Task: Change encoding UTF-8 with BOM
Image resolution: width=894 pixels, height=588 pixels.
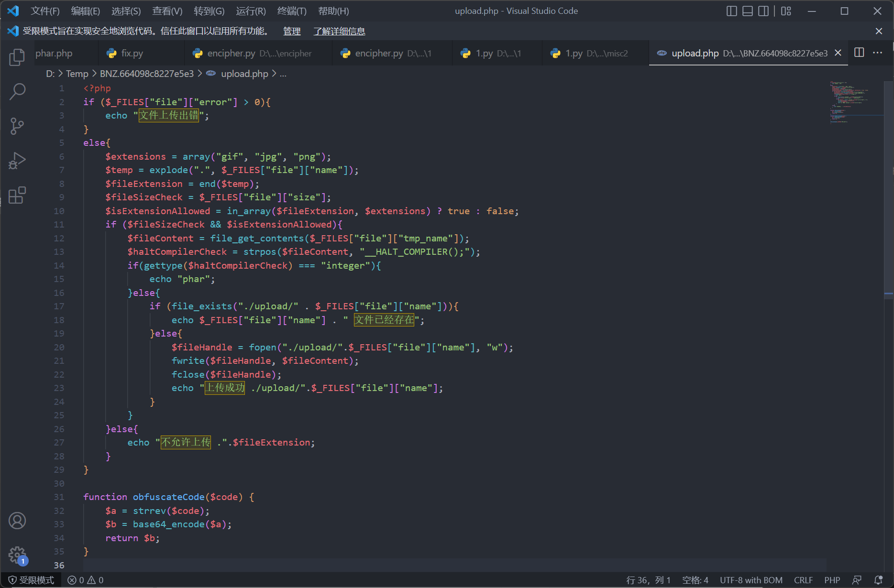Action: (751, 580)
